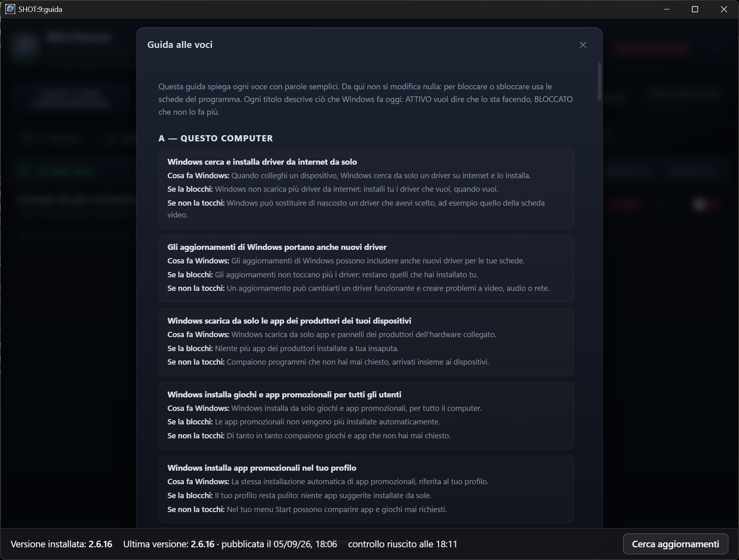The image size is (739, 560).
Task: Select the A — QUESTO COMPUTER section heading
Action: click(x=215, y=138)
